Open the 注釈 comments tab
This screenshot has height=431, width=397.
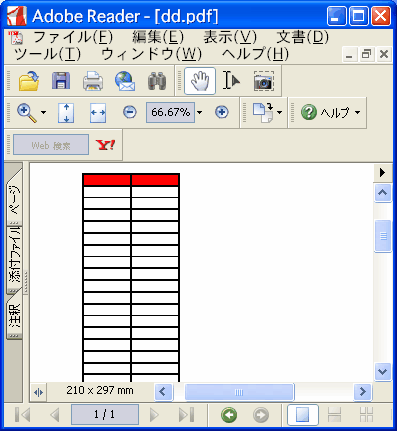15,316
